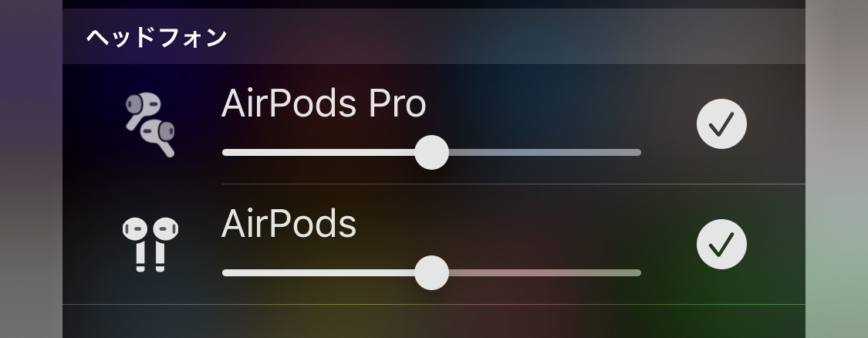Lower AirPods volume on filled track
This screenshot has width=868, height=338.
tap(319, 272)
